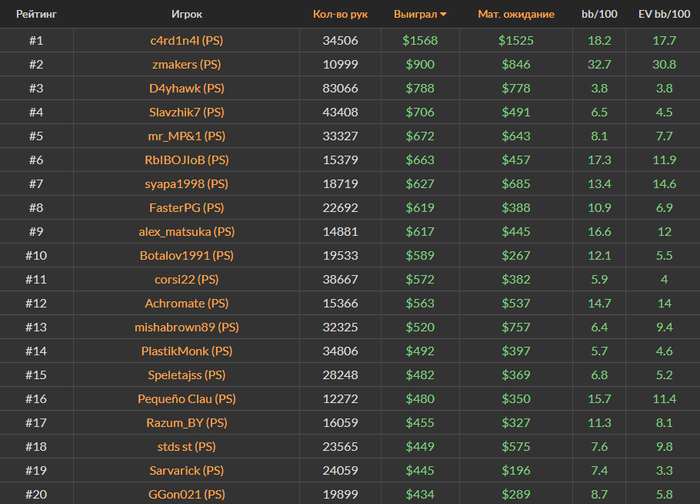Open player c4rd1n4l (PS) profile
The height and width of the screenshot is (504, 700).
pos(187,41)
